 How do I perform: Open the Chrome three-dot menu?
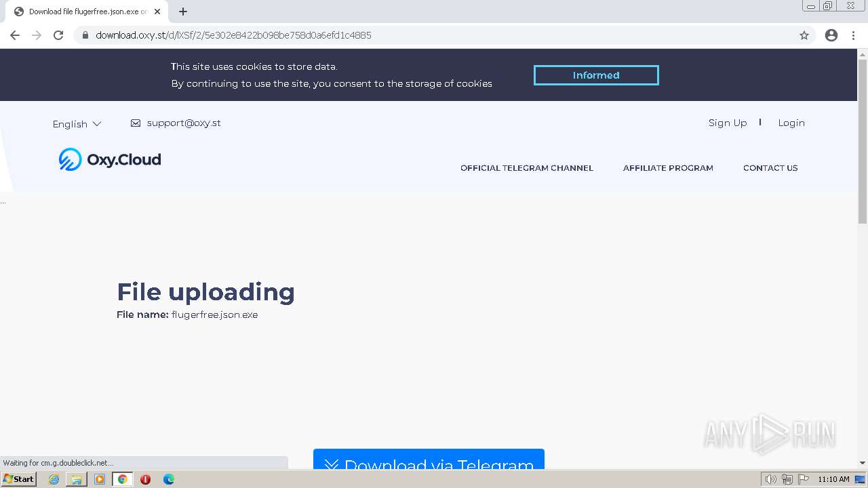pyautogui.click(x=854, y=35)
